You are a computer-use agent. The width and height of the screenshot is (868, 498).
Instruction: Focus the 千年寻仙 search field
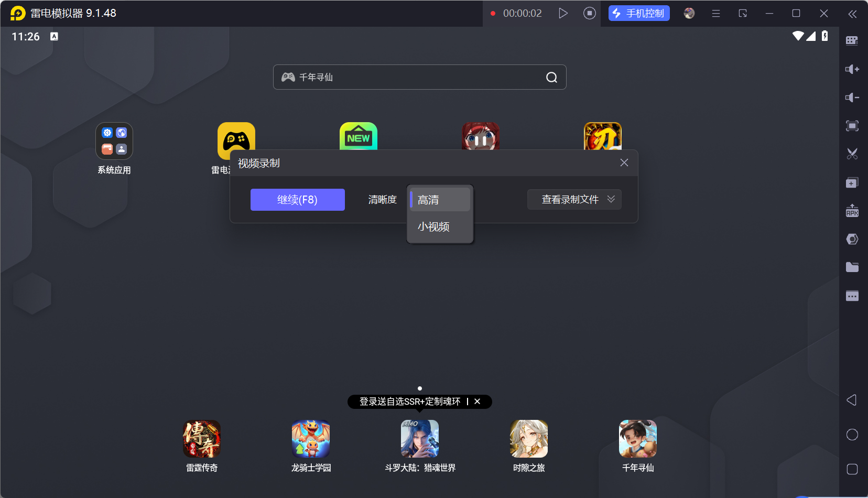pyautogui.click(x=420, y=77)
